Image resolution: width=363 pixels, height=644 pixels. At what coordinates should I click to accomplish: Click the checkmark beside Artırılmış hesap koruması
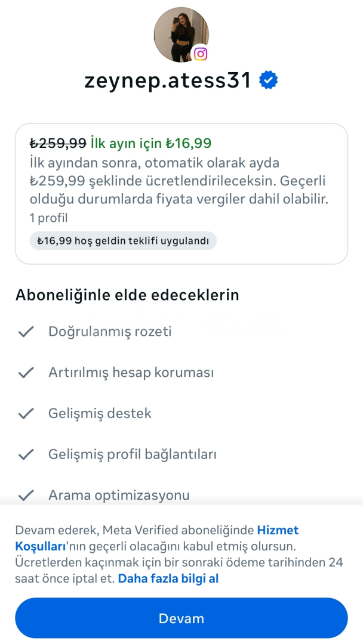coord(26,373)
